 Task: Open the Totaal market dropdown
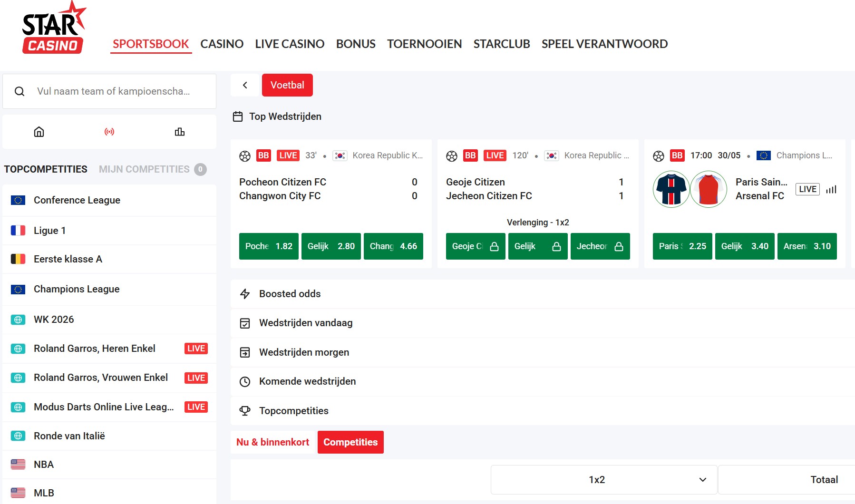(x=787, y=480)
